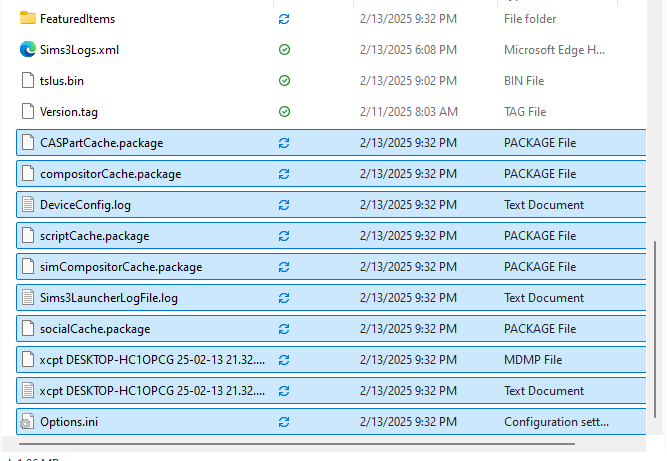667x461 pixels.
Task: Click the vertical scrollbar thumb
Action: pos(655,329)
